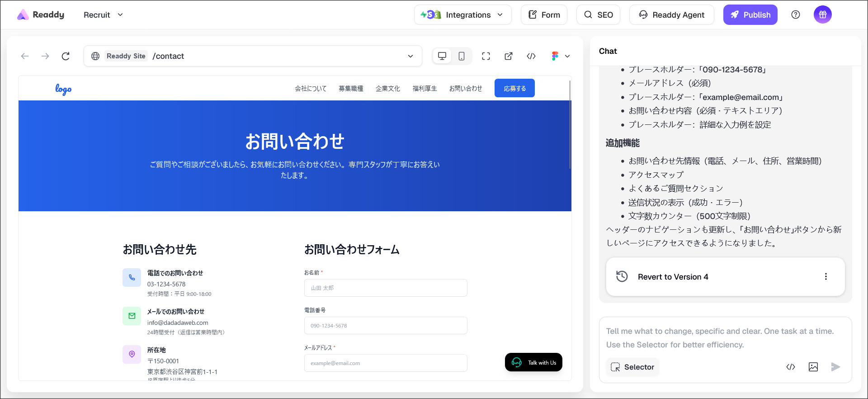868x399 pixels.
Task: Expand the page URL /contact dropdown
Action: coord(410,56)
